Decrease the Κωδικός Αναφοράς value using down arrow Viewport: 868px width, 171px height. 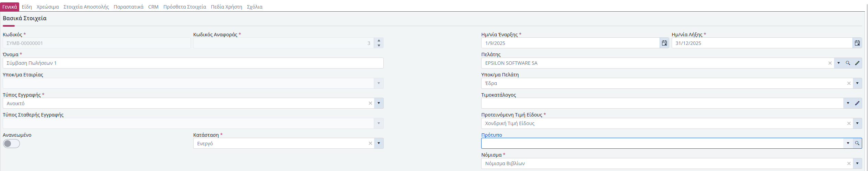pyautogui.click(x=379, y=46)
